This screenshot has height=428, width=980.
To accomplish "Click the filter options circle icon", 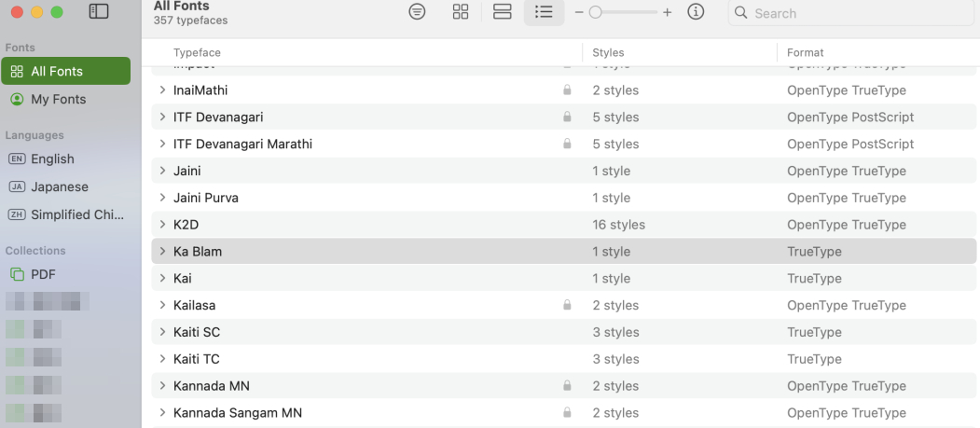I will click(x=418, y=12).
